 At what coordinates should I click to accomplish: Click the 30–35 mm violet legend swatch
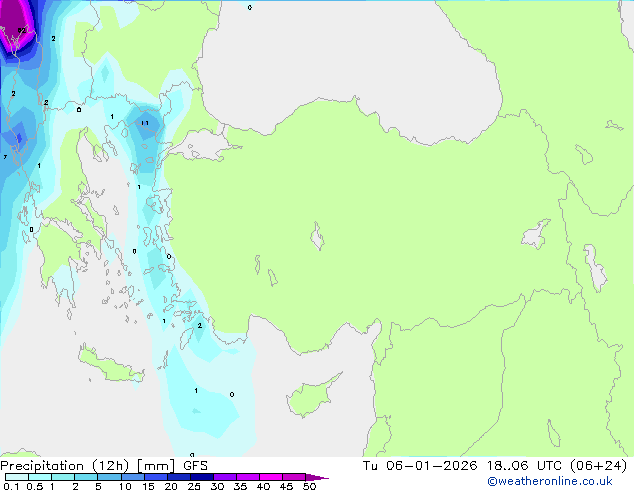pyautogui.click(x=225, y=477)
